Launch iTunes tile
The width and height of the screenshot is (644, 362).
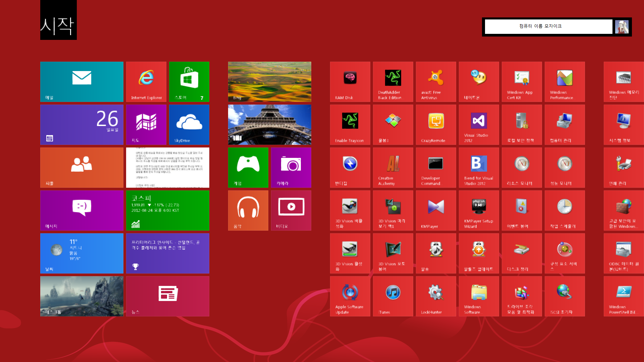point(393,296)
